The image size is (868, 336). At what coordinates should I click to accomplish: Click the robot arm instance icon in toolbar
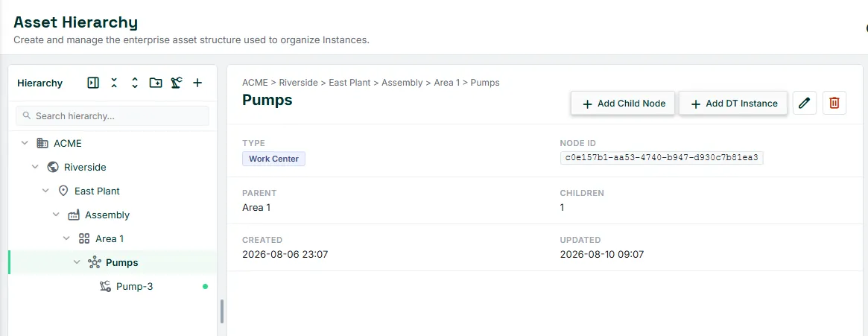tap(177, 83)
